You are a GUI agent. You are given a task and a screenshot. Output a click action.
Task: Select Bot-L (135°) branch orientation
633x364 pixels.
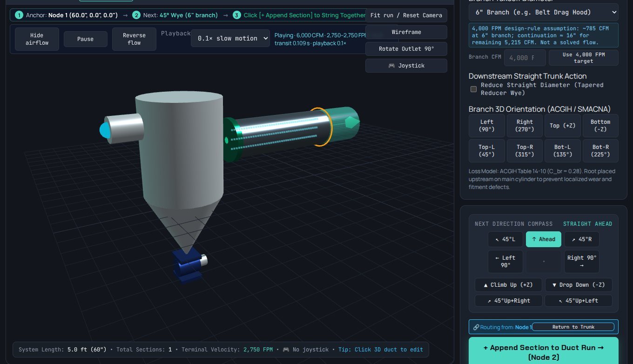click(x=563, y=151)
